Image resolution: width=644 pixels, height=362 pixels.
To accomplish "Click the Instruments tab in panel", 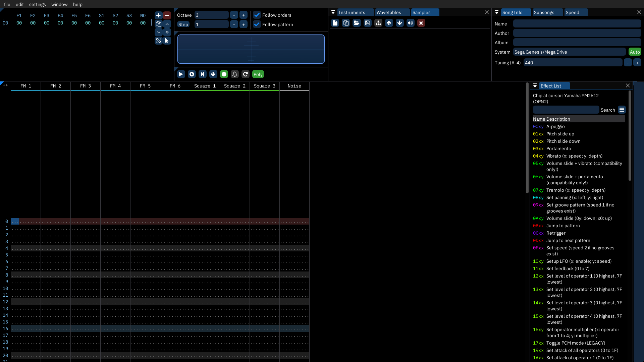I will pos(351,12).
